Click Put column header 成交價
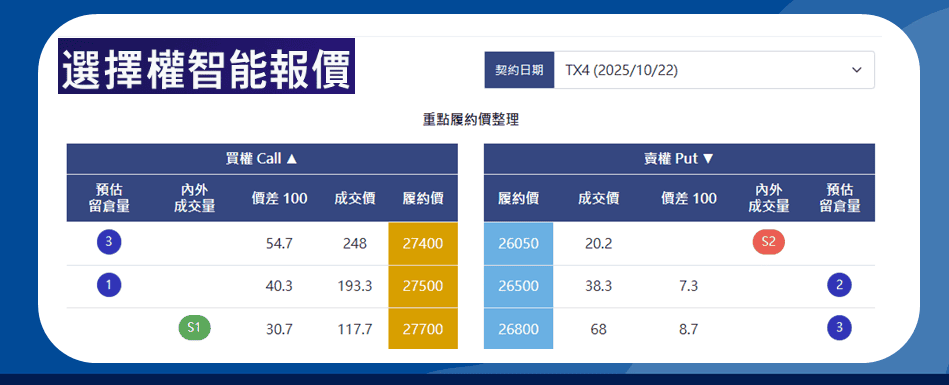Screen dimensions: 949x385 click(599, 198)
